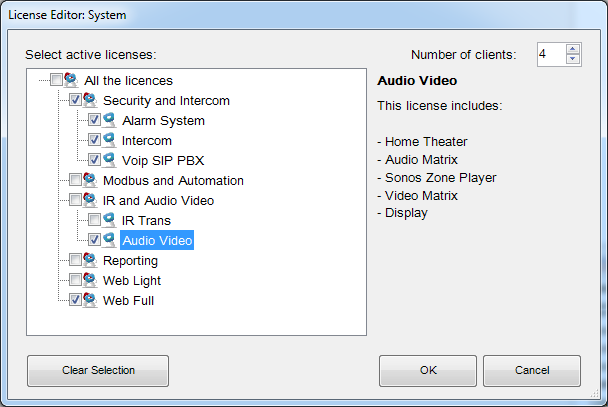Select the Audio Video tree item

[156, 240]
